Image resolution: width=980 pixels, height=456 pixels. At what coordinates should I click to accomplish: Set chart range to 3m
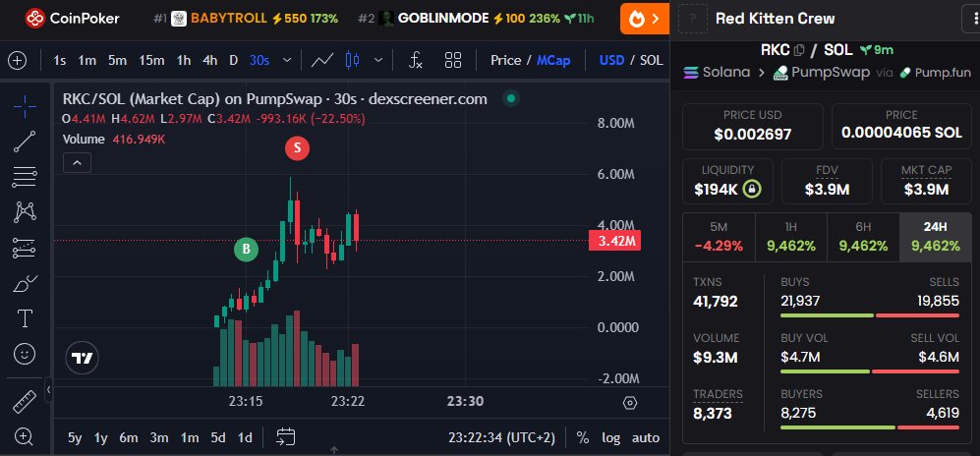[159, 438]
